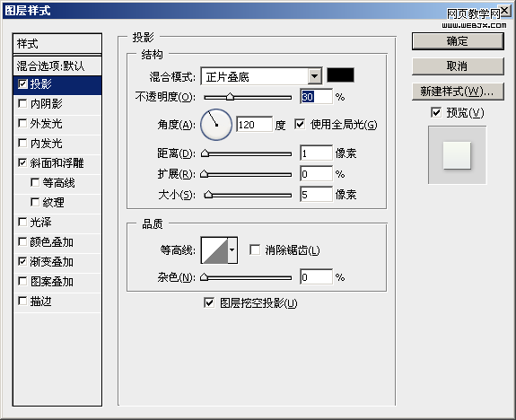
Task: Select the 斜面和浮雕 style row label
Action: point(57,163)
